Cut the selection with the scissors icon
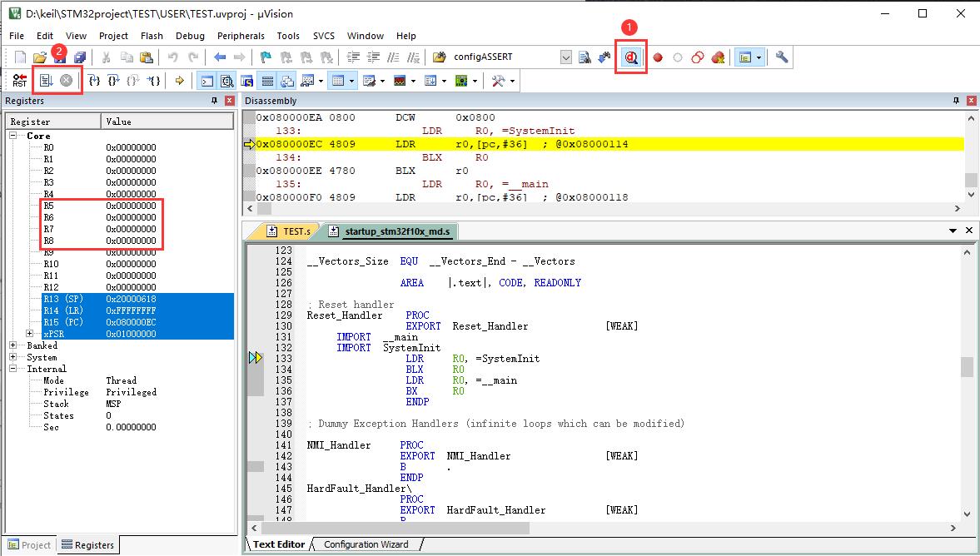 (x=107, y=57)
